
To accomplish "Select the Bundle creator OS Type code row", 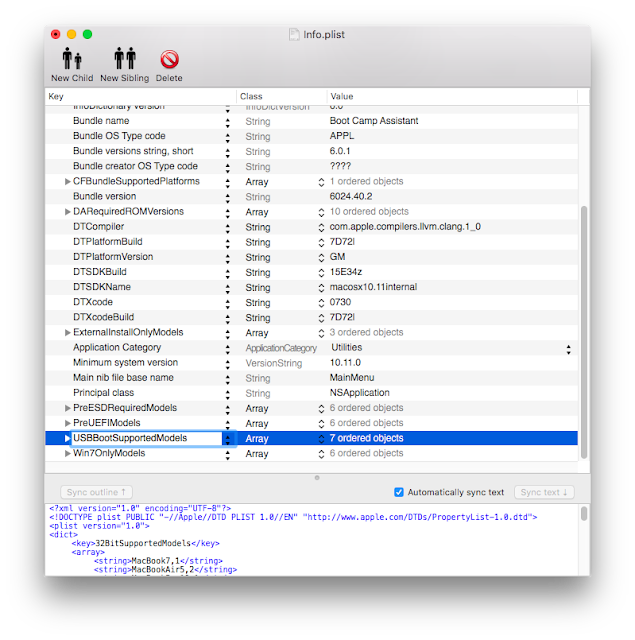I will pyautogui.click(x=311, y=166).
